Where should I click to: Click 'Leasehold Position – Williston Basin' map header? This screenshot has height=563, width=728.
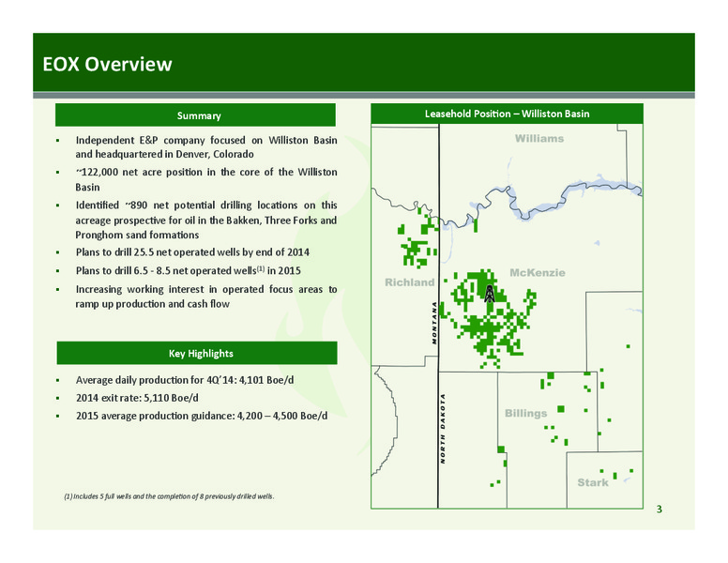click(x=507, y=114)
